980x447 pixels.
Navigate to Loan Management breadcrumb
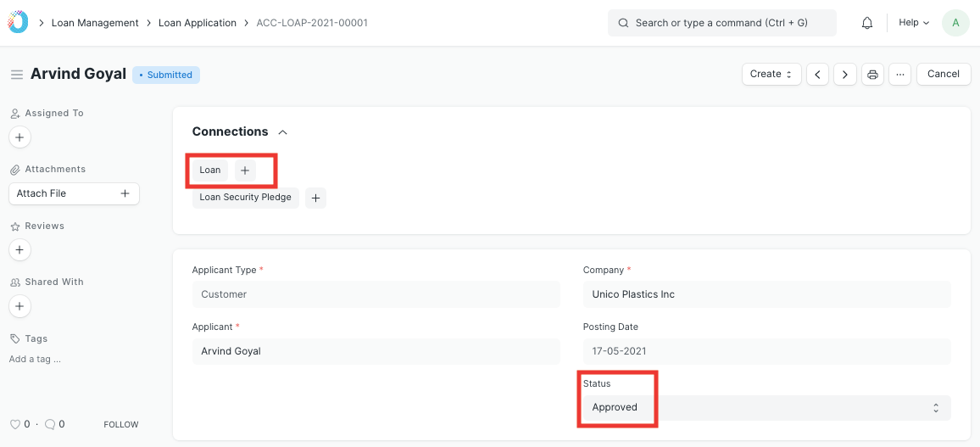coord(95,23)
